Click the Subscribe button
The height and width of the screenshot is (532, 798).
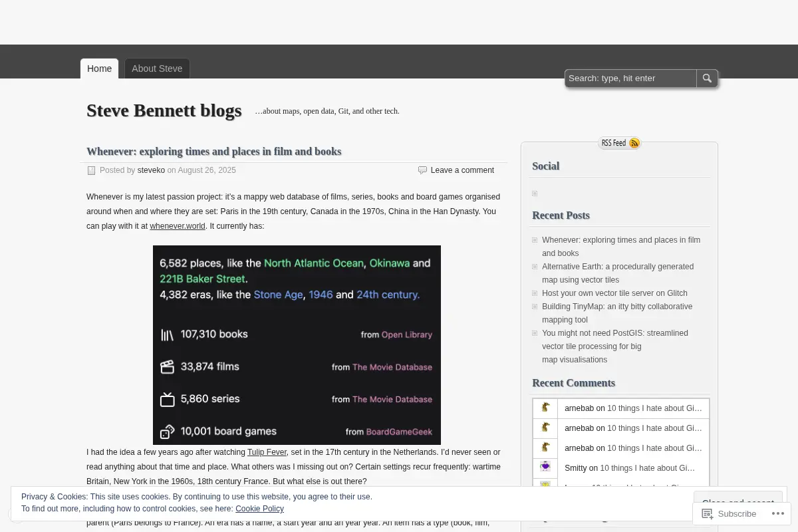[x=729, y=513]
